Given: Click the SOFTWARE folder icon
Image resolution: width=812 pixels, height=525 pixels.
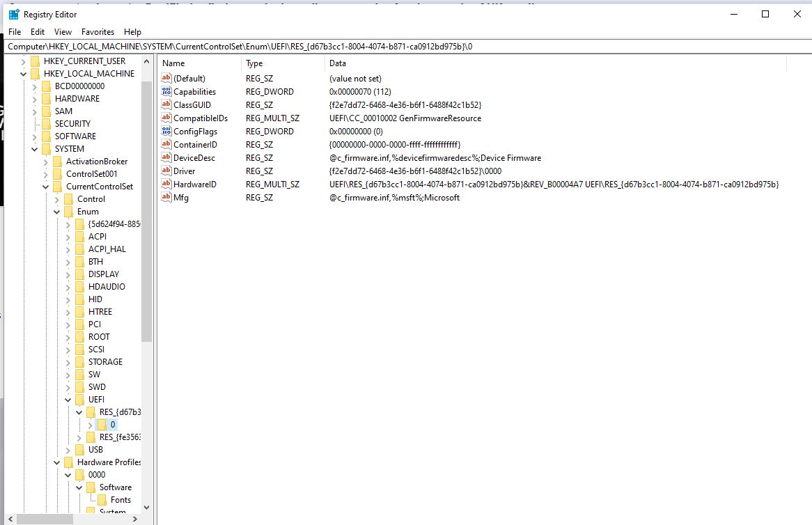Looking at the screenshot, I should click(46, 136).
